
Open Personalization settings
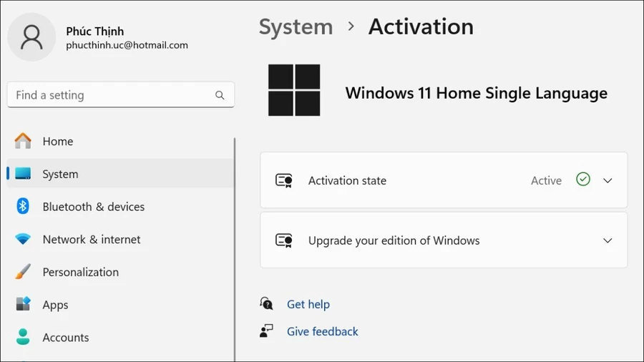click(121, 272)
